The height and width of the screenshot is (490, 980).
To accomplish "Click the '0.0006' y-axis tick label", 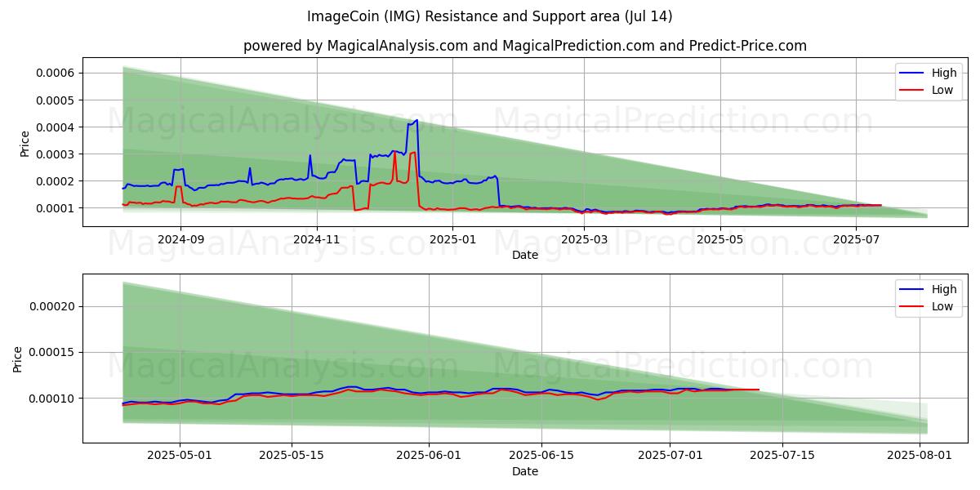I will [55, 73].
